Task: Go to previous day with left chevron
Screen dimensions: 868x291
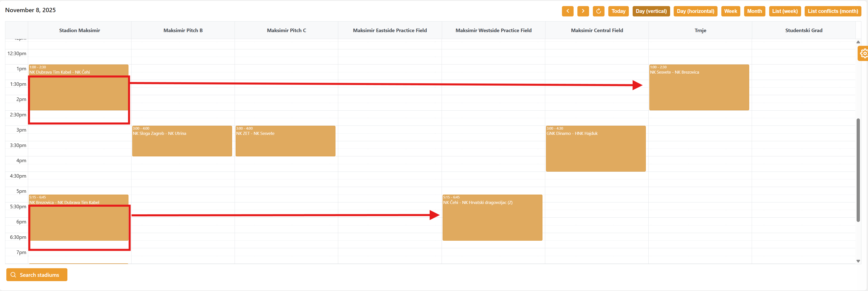Action: click(568, 11)
